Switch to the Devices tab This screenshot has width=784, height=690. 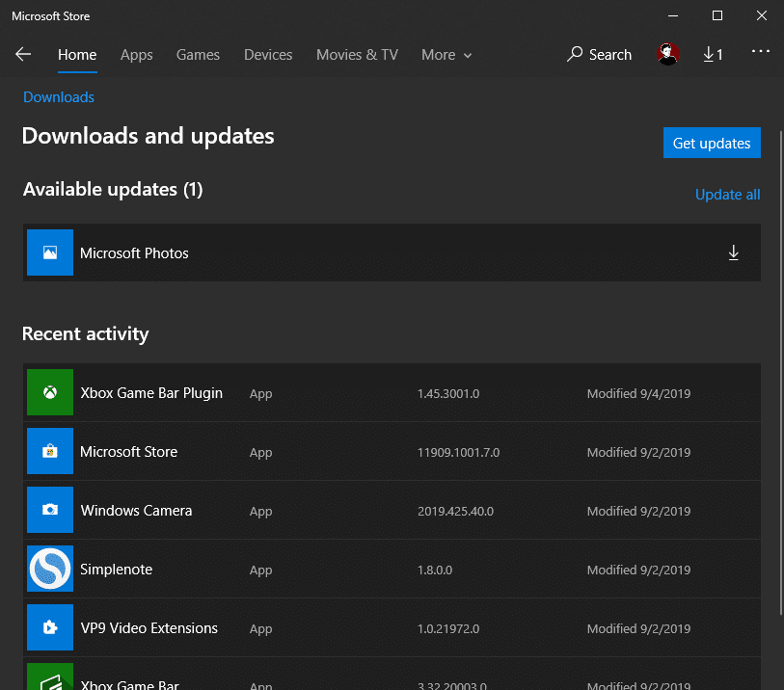(268, 55)
